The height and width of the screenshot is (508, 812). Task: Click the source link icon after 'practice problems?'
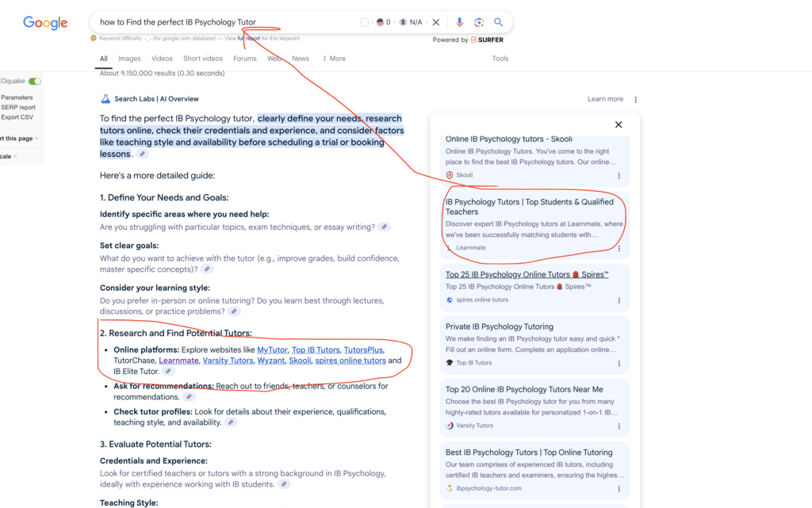(x=234, y=311)
